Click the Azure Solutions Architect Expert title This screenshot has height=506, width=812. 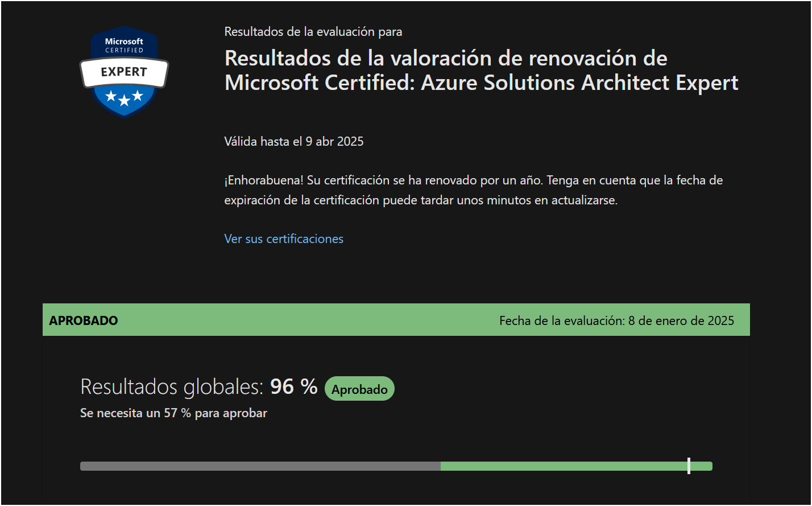[482, 71]
